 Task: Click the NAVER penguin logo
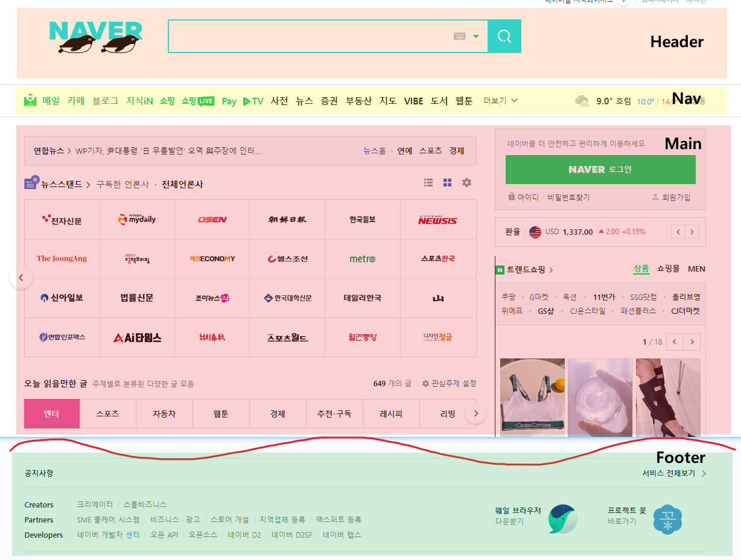(95, 37)
